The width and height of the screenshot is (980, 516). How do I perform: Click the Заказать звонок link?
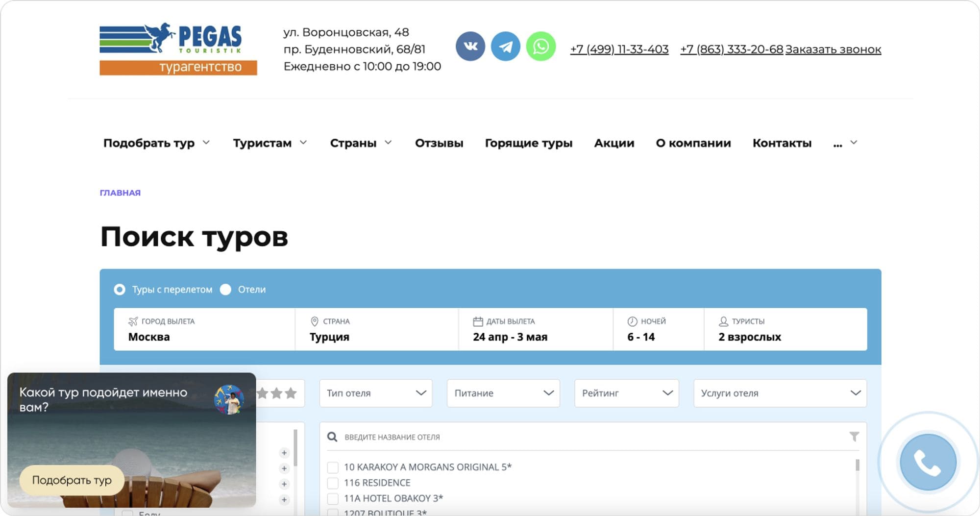833,49
